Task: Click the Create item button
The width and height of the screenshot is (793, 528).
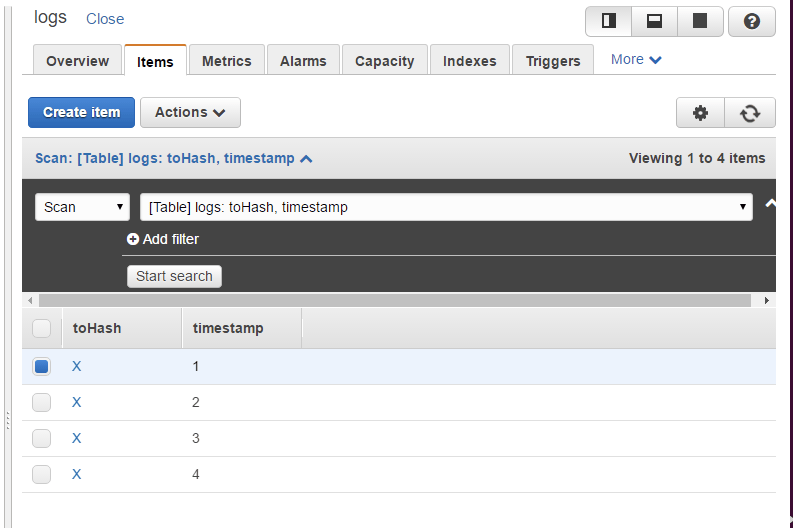Action: click(81, 112)
